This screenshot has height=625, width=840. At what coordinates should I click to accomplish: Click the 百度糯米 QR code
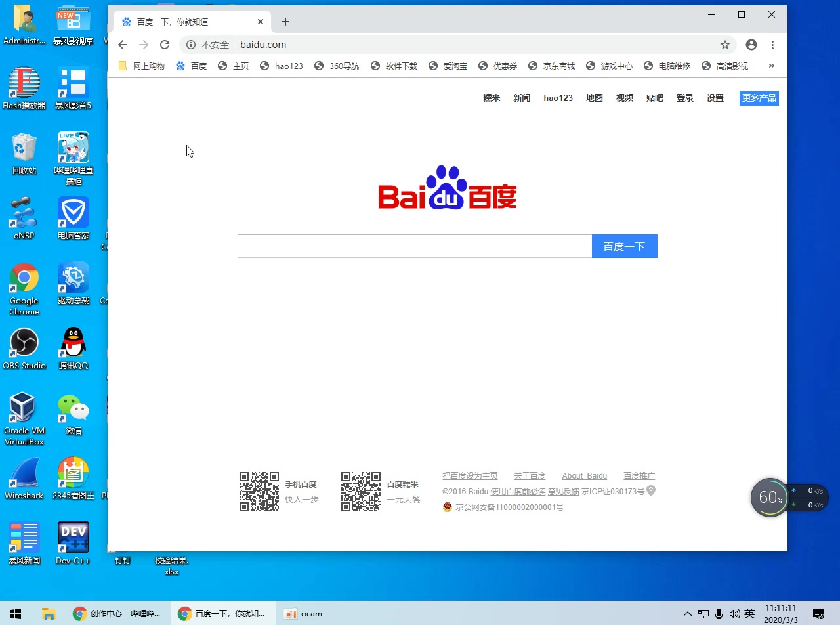pos(361,491)
